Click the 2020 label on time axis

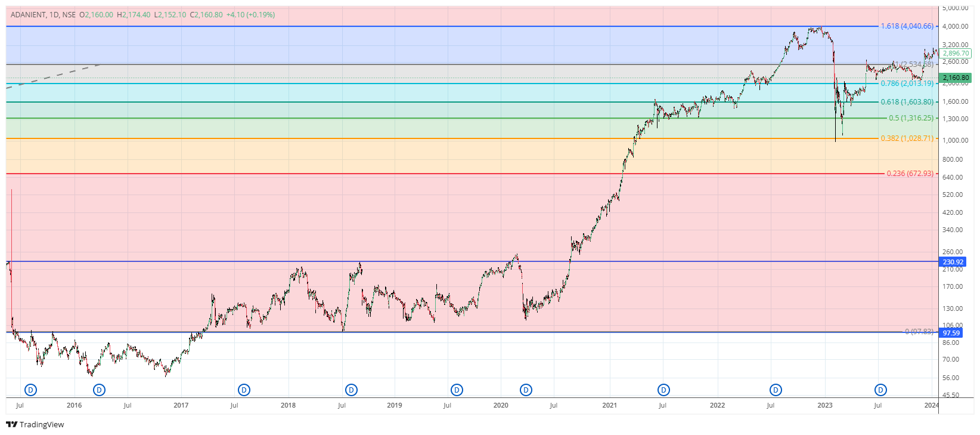501,405
